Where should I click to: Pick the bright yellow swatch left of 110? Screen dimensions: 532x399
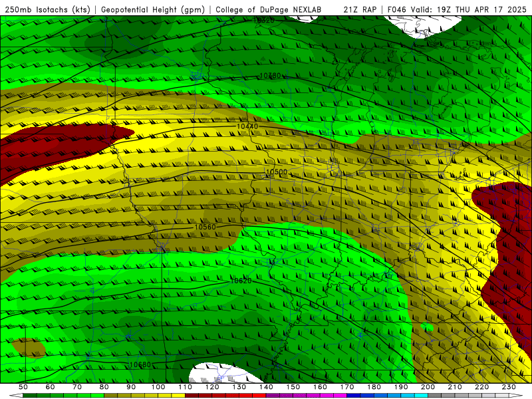pyautogui.click(x=178, y=396)
